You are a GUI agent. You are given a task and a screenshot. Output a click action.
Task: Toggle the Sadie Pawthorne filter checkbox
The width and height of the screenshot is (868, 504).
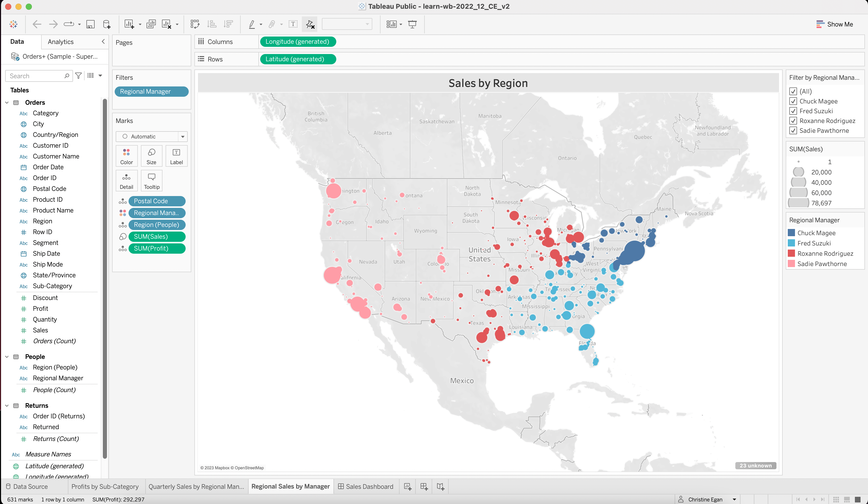pos(793,131)
